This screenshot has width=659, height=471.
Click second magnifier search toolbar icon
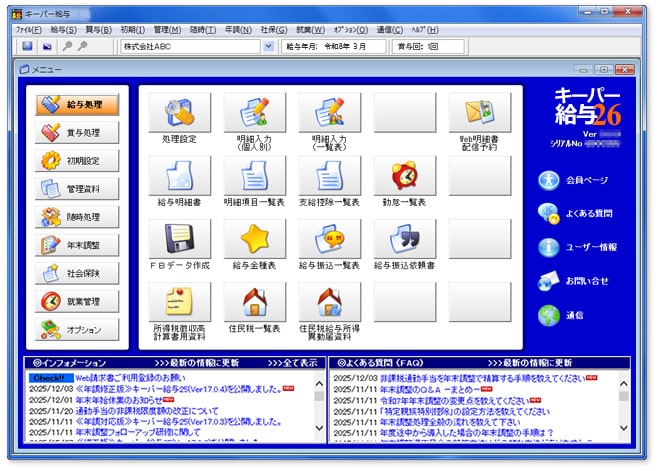pyautogui.click(x=82, y=46)
